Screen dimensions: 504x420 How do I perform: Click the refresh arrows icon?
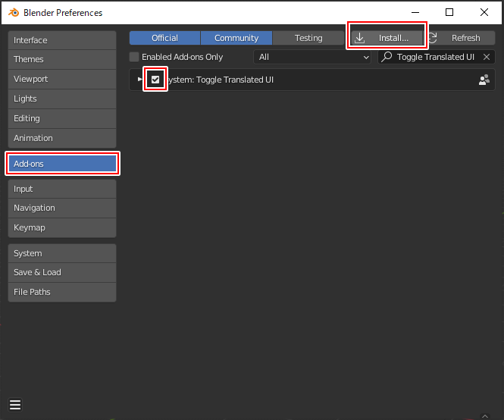tap(433, 38)
